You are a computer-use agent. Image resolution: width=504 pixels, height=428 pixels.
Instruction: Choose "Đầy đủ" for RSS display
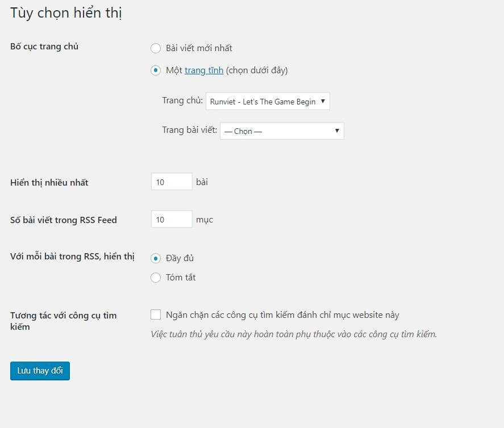click(x=156, y=258)
